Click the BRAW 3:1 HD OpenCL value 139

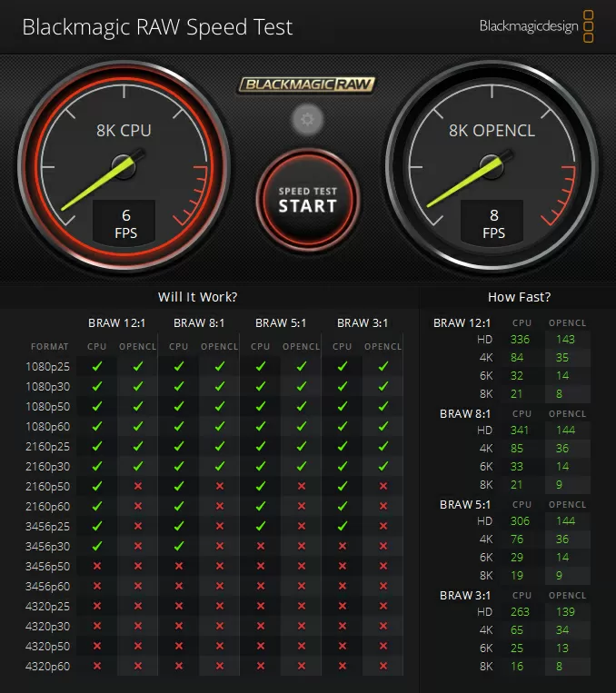(x=564, y=612)
